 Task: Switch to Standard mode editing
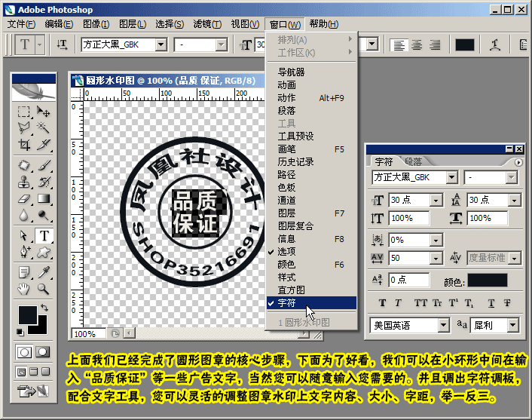(x=24, y=352)
